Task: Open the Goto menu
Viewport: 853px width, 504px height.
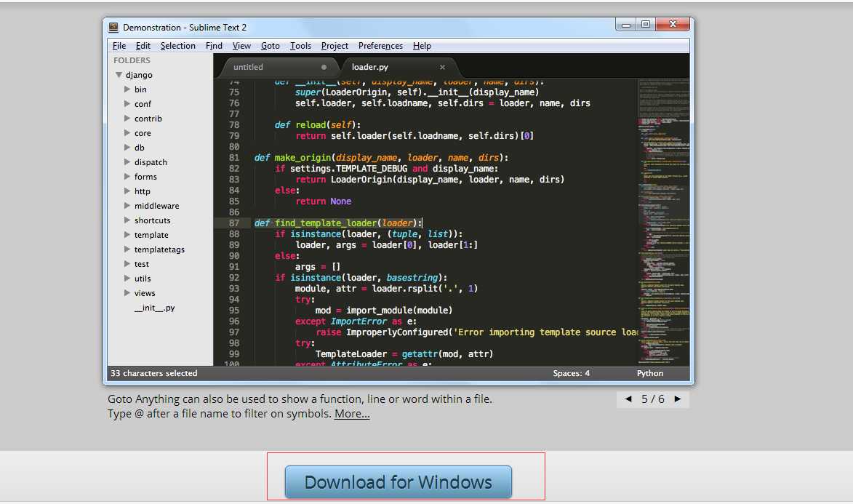Action: tap(271, 46)
